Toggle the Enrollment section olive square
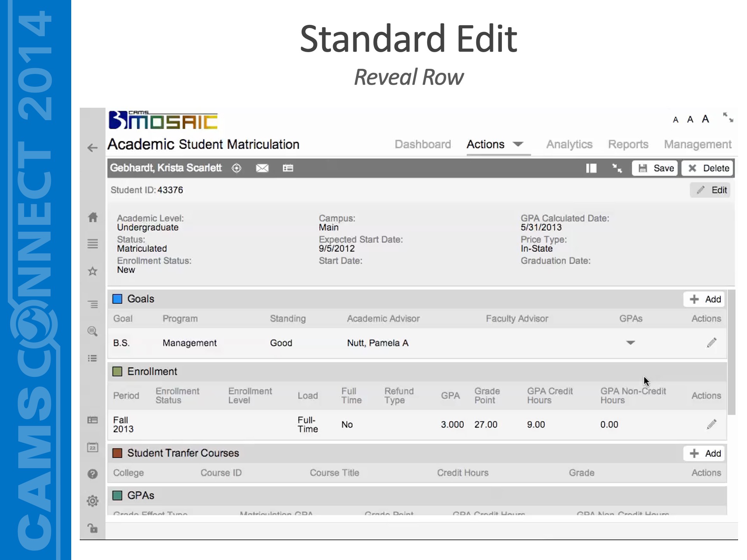Viewport: 747px width, 560px height. point(117,371)
